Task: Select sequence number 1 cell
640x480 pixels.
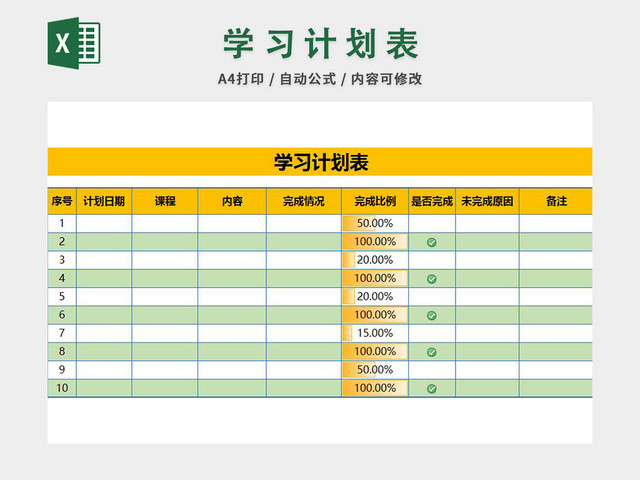Action: click(62, 223)
